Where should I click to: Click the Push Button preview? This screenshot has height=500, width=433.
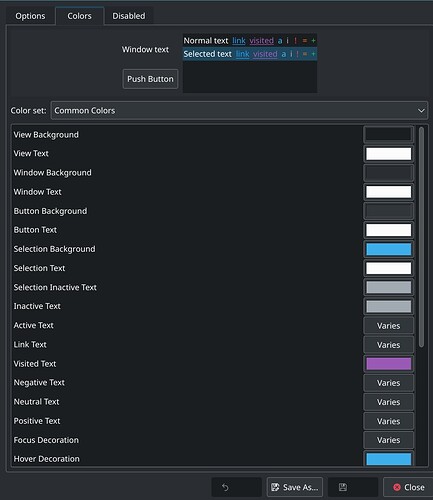[150, 79]
